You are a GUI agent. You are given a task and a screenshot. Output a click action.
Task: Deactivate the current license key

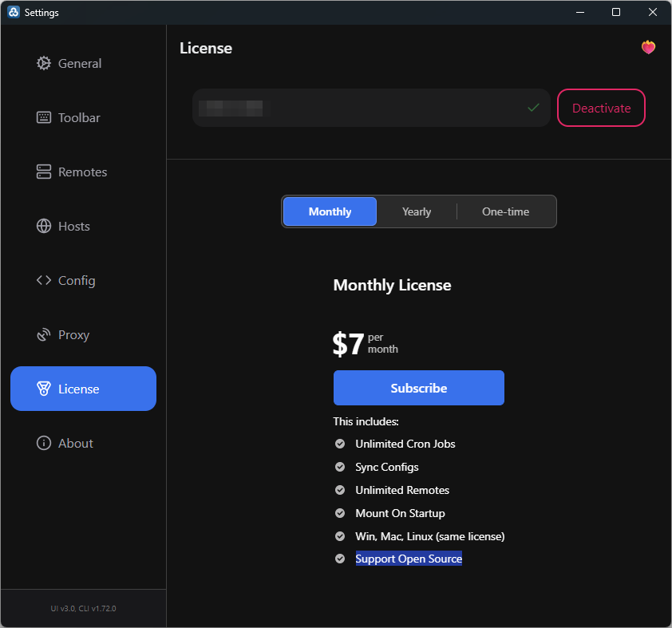pyautogui.click(x=601, y=108)
